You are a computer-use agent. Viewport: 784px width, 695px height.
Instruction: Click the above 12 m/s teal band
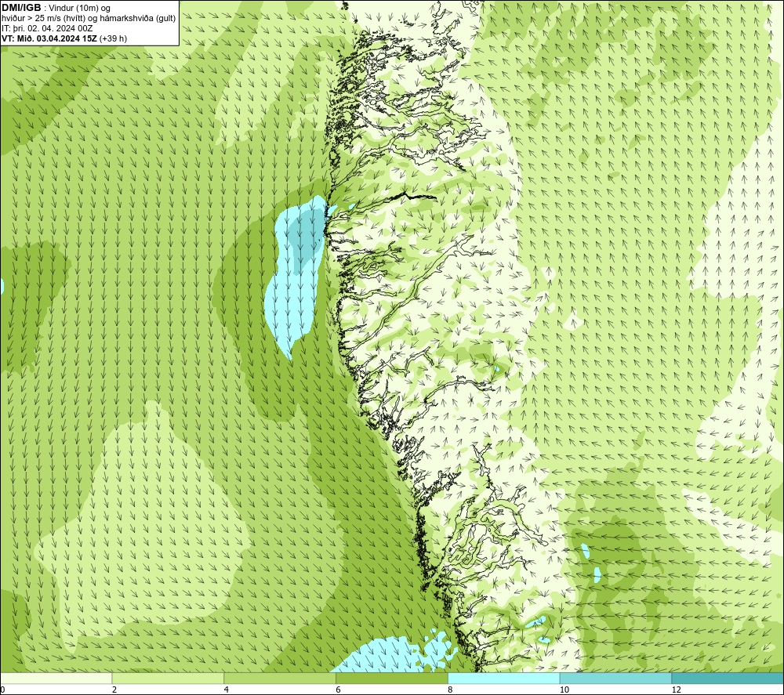tap(728, 678)
